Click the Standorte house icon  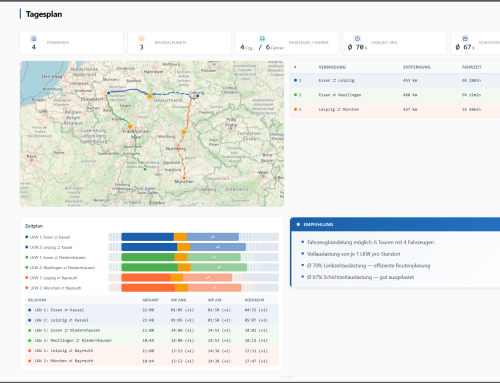click(x=34, y=38)
